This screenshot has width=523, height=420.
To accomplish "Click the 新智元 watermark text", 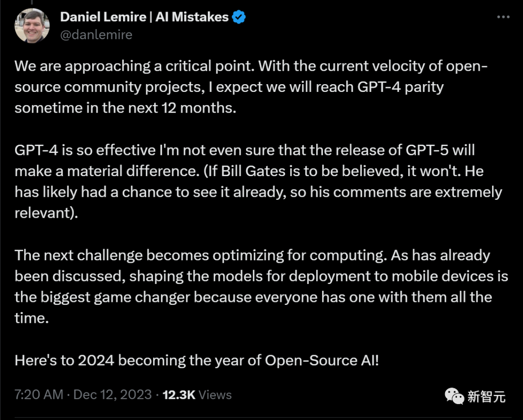I will (486, 397).
